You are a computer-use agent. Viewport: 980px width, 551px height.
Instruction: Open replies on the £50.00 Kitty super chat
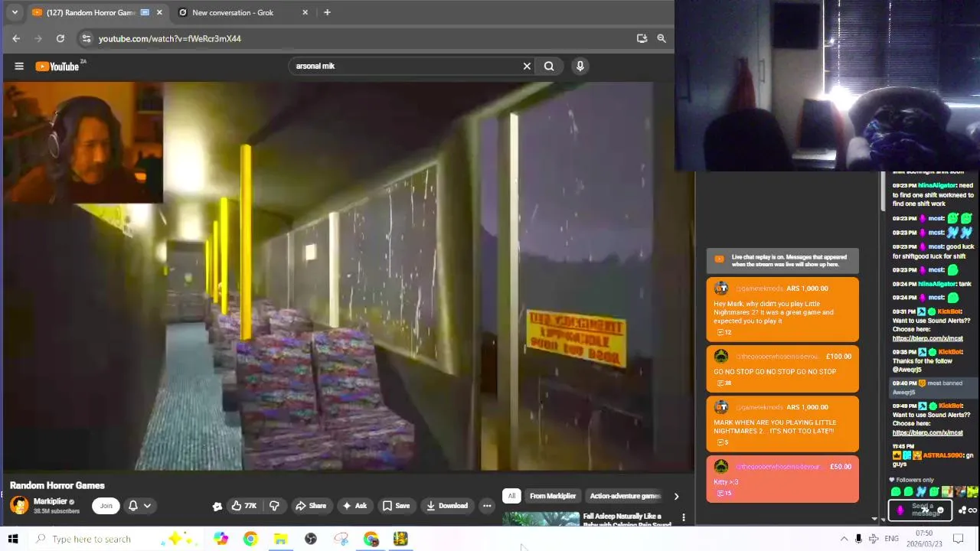tap(724, 494)
